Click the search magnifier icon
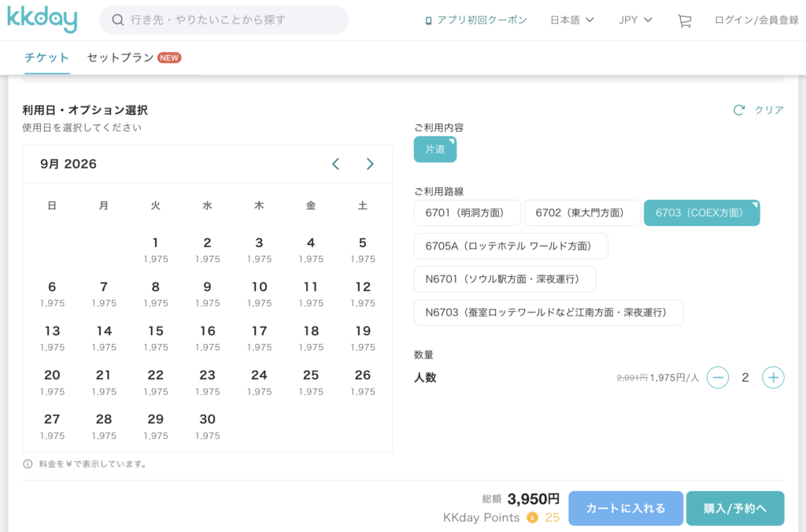This screenshot has width=806, height=532. 118,20
